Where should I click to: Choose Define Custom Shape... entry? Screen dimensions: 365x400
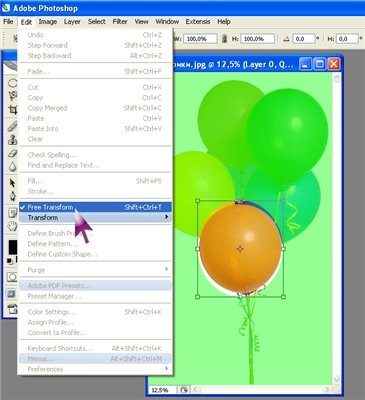[95, 254]
